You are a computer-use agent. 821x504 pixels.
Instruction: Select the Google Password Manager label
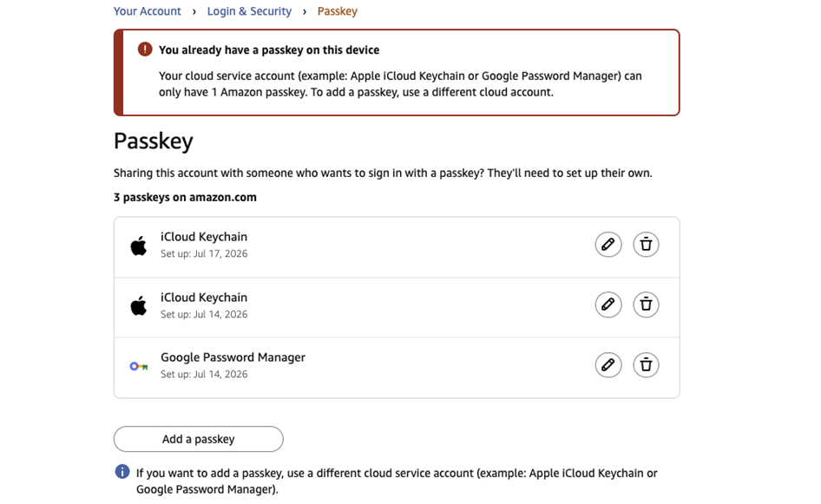(x=233, y=357)
